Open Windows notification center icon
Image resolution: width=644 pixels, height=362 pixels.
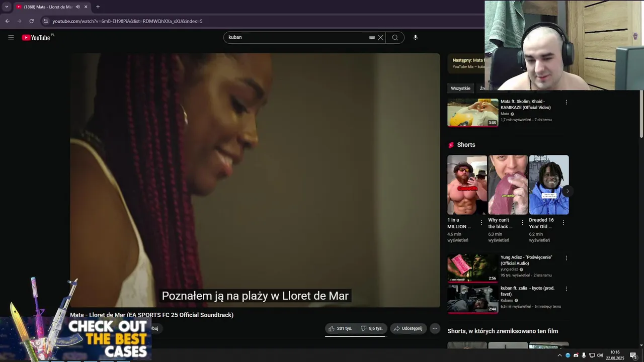[633, 355]
